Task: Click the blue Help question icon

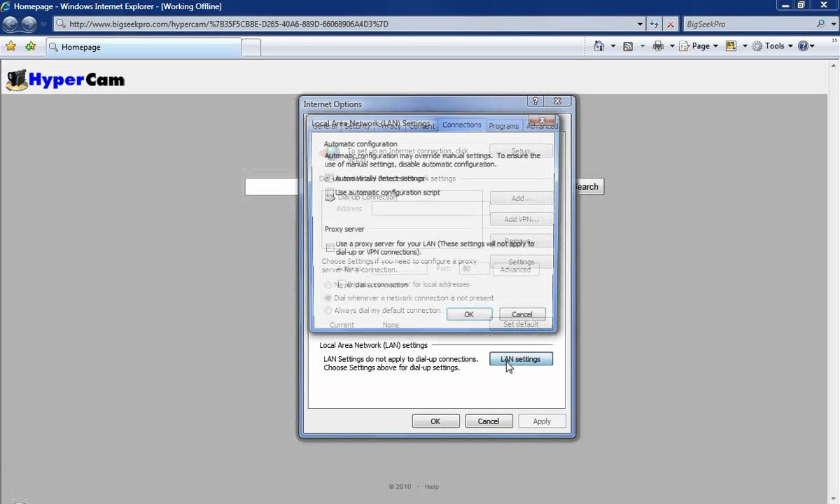Action: tap(803, 46)
